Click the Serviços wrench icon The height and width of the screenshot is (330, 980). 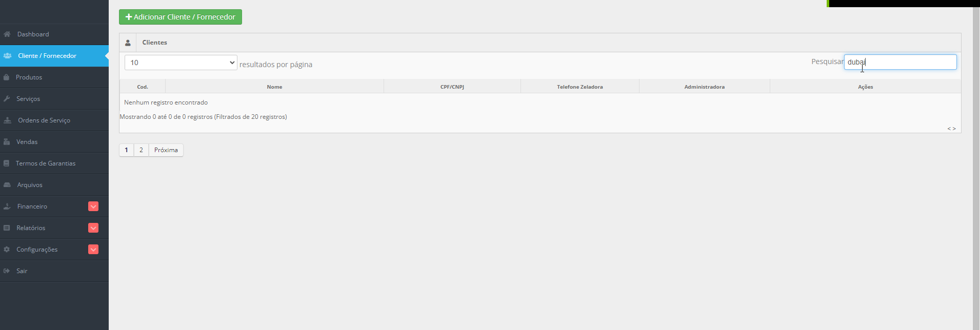click(7, 99)
